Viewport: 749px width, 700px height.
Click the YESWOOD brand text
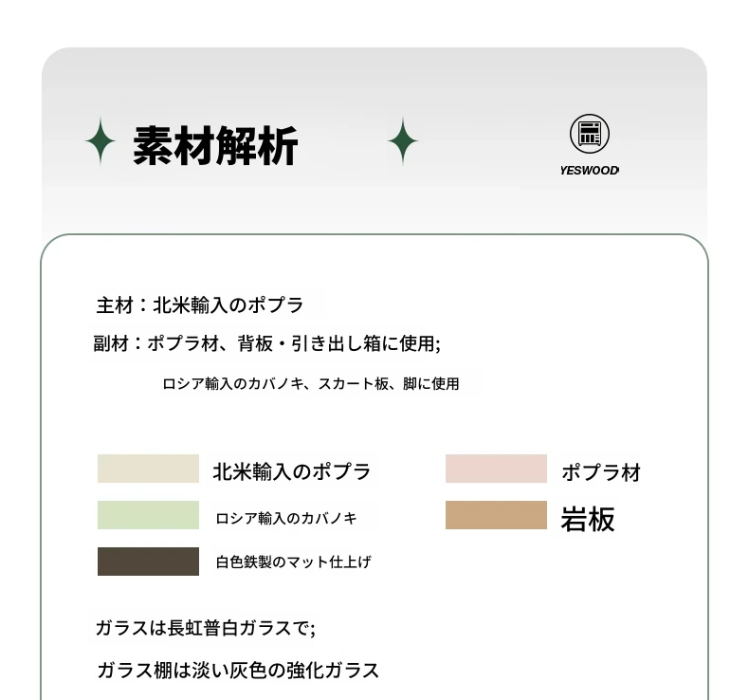coord(590,170)
